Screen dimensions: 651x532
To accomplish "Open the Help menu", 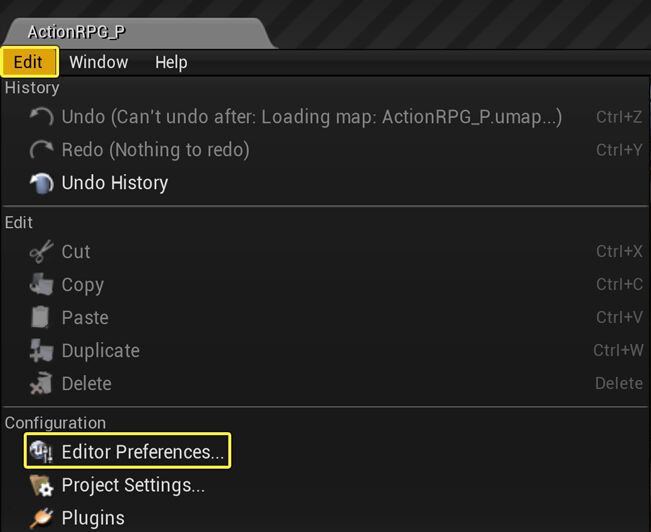I will (171, 62).
